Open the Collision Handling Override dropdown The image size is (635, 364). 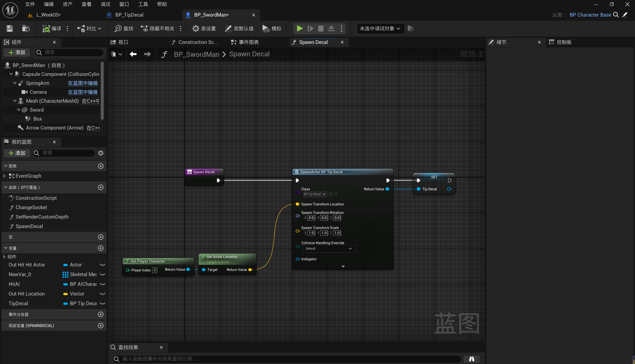pos(329,249)
